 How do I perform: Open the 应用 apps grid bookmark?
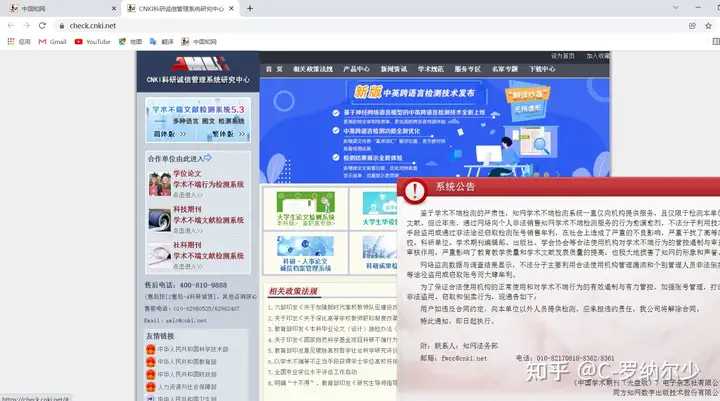(x=19, y=42)
